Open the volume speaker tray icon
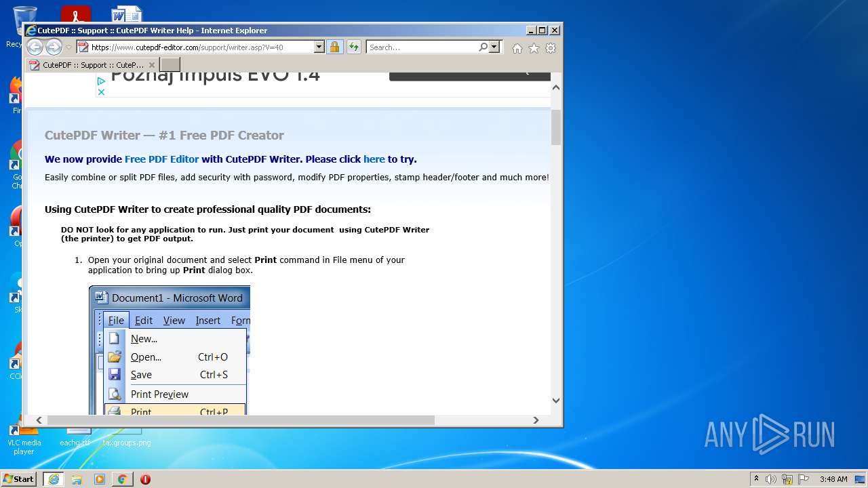Screen dimensions: 868x488 click(771, 479)
